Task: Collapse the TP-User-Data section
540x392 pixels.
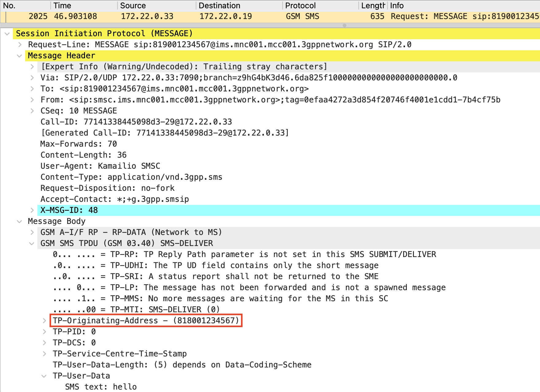Action: coord(44,376)
